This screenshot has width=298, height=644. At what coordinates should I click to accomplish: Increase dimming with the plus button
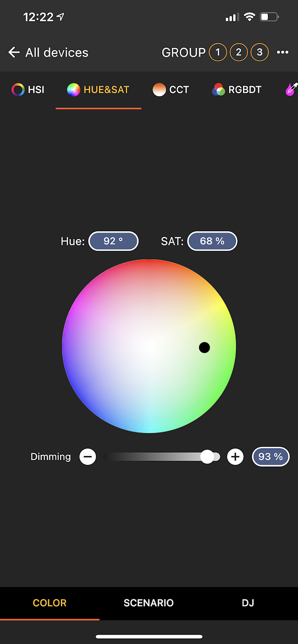click(x=235, y=456)
